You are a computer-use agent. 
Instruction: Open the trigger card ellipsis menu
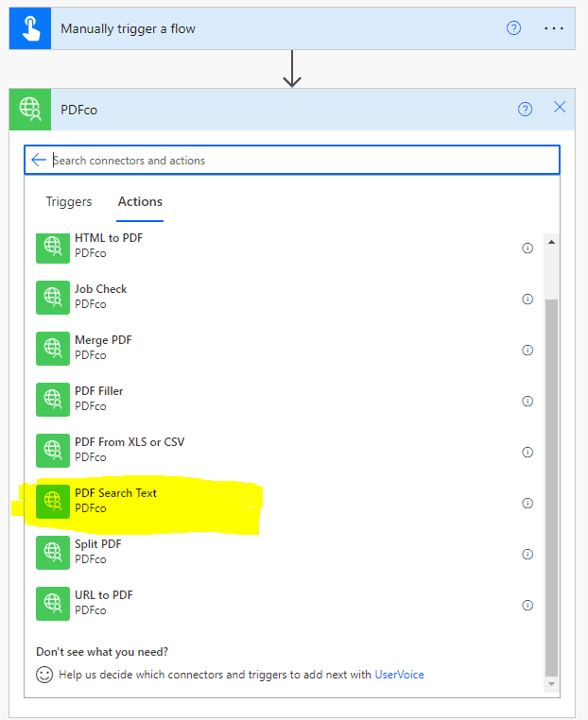(x=554, y=28)
